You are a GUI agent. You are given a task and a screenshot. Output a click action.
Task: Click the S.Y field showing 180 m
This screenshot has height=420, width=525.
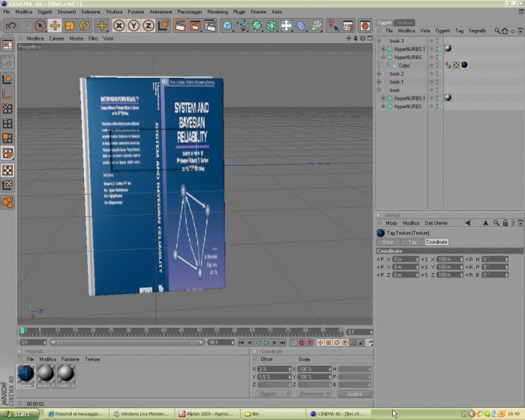tap(450, 267)
